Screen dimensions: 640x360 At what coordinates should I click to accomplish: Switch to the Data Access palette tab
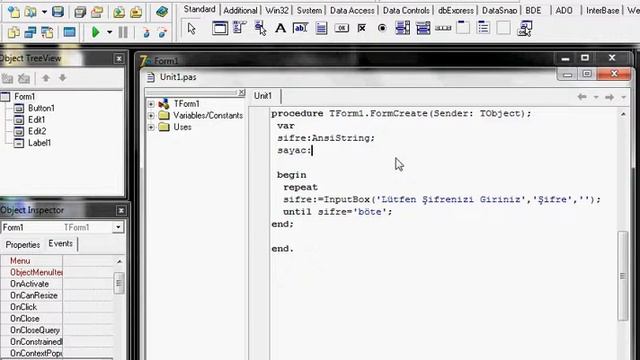(x=352, y=10)
